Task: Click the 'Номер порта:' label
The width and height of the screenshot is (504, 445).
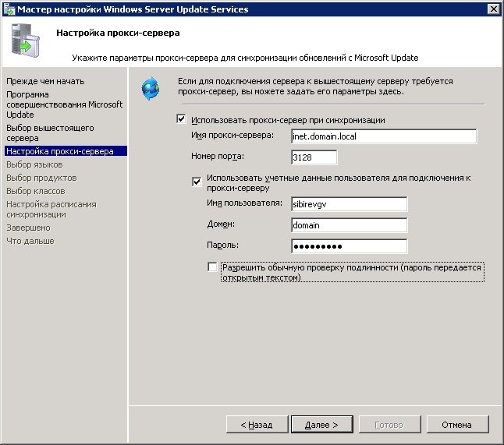Action: [x=218, y=156]
